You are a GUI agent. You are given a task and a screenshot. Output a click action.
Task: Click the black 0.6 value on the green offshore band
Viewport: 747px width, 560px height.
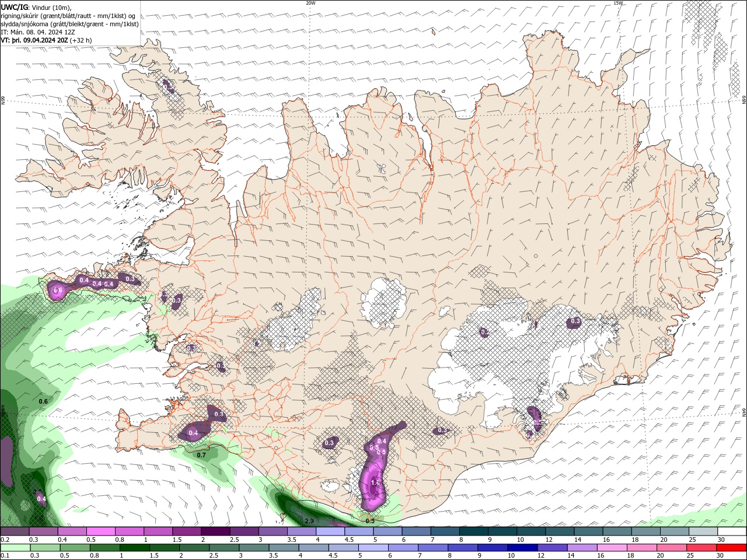(x=43, y=401)
